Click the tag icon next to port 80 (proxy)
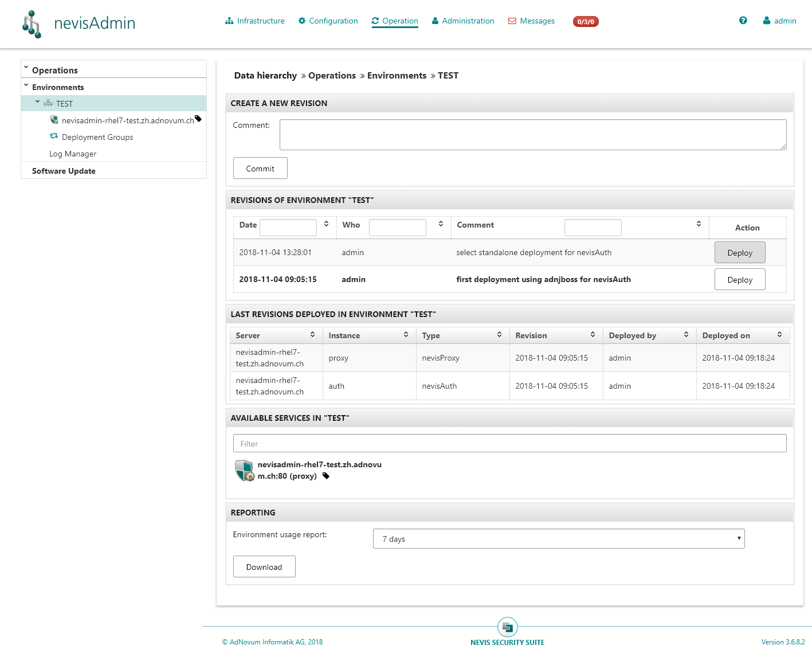The height and width of the screenshot is (649, 812). click(326, 476)
